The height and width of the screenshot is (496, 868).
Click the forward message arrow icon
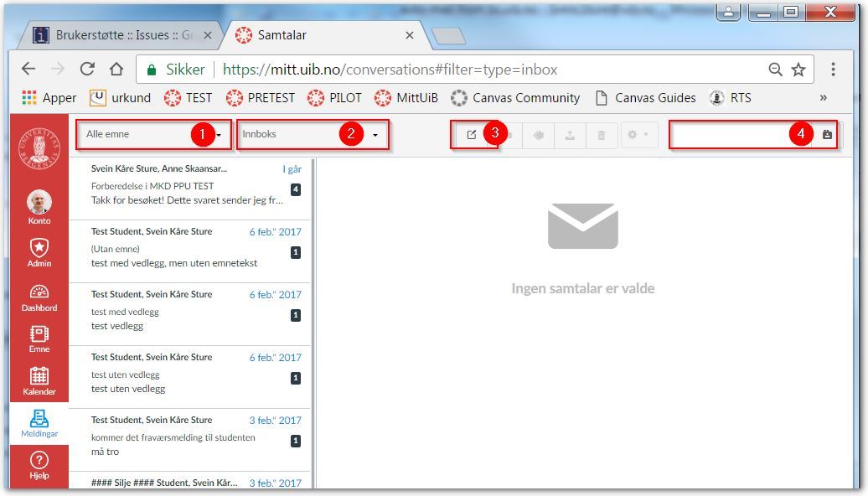click(538, 135)
